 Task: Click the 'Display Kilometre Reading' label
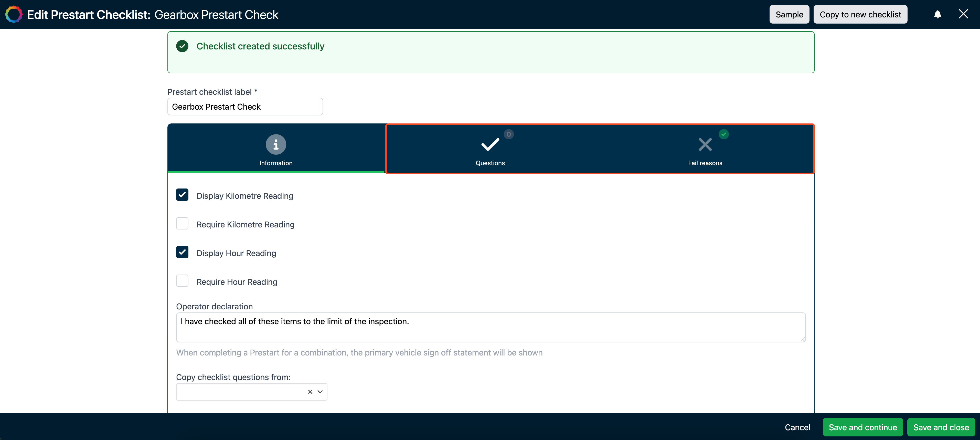pyautogui.click(x=245, y=196)
